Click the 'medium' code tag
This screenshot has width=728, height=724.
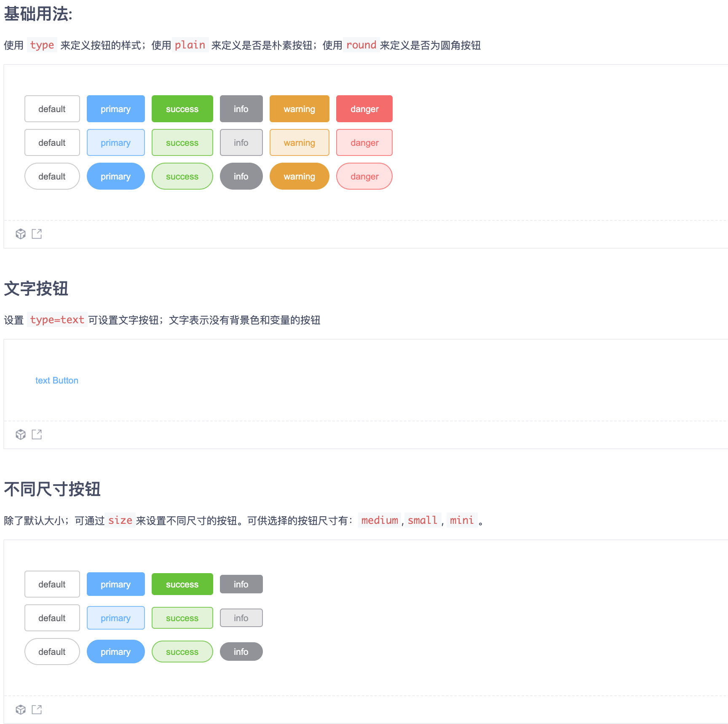pyautogui.click(x=380, y=520)
